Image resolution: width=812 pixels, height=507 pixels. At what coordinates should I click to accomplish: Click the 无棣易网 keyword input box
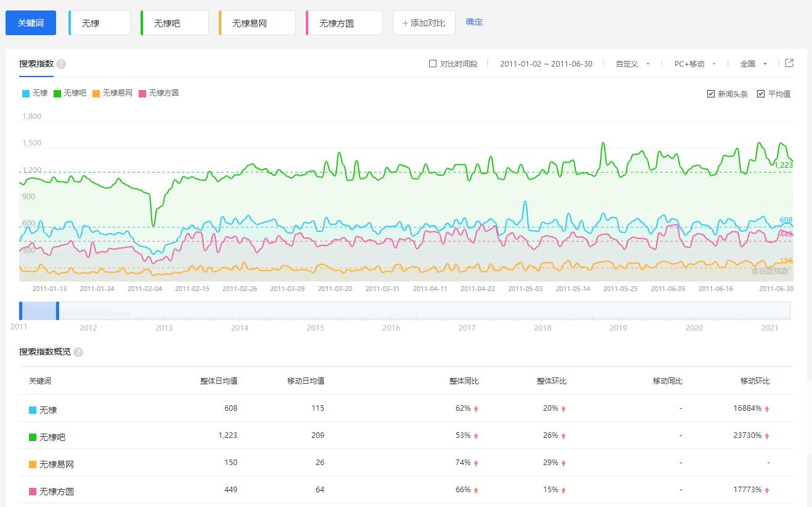click(258, 23)
